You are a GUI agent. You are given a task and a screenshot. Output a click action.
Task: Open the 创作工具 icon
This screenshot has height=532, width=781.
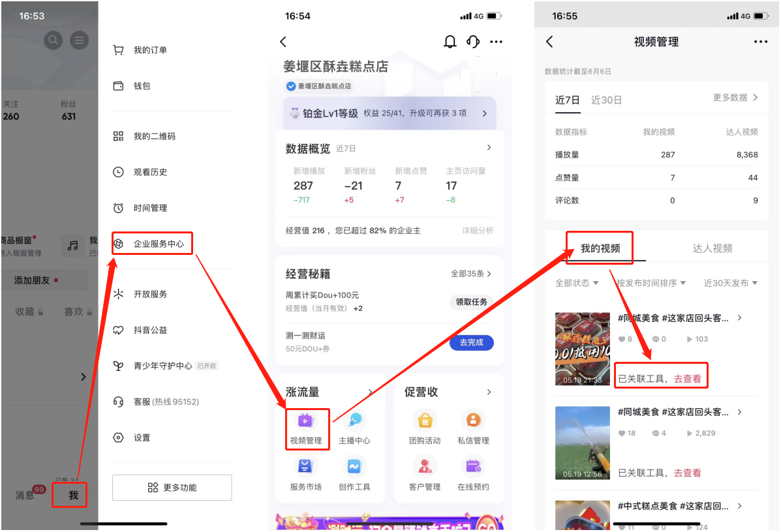354,467
